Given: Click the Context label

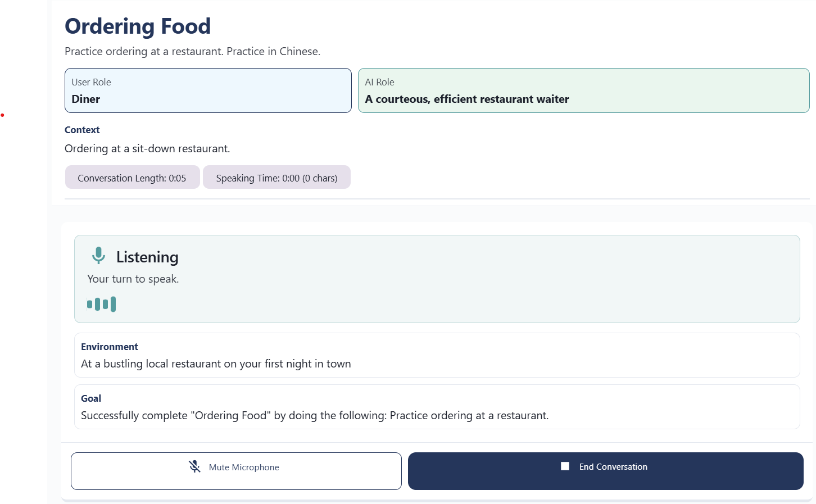Looking at the screenshot, I should click(82, 130).
